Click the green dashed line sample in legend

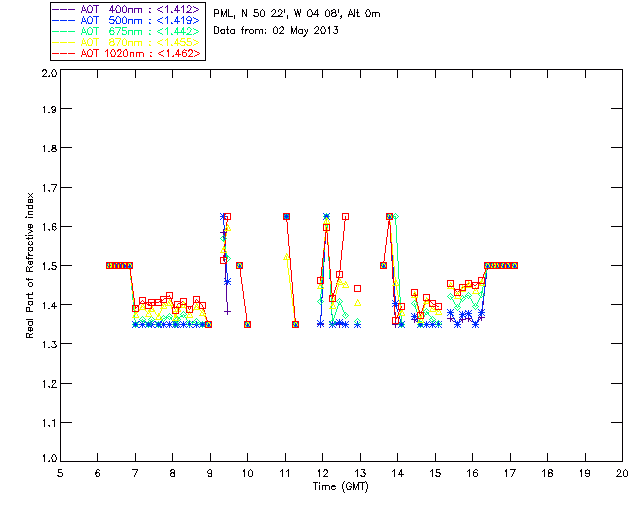tap(64, 31)
